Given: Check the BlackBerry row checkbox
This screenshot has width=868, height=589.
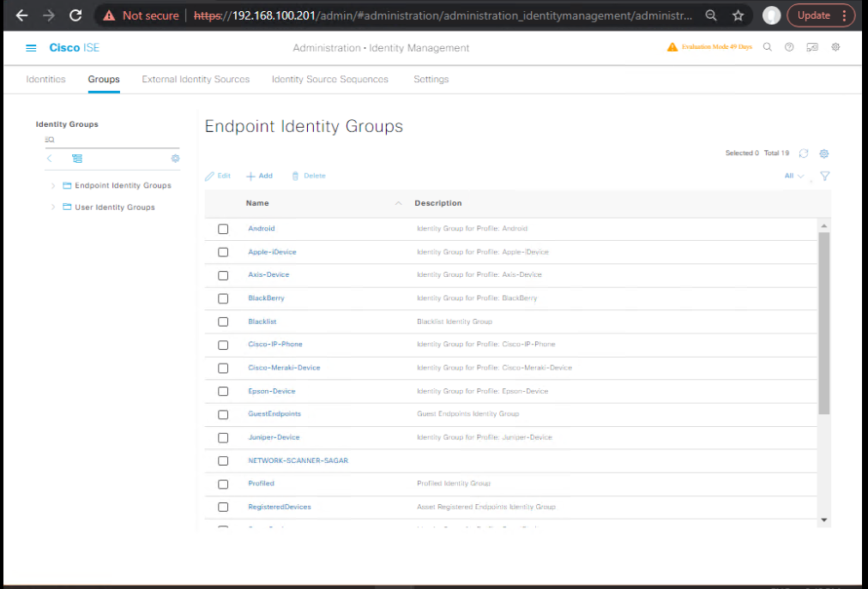Looking at the screenshot, I should (x=223, y=298).
